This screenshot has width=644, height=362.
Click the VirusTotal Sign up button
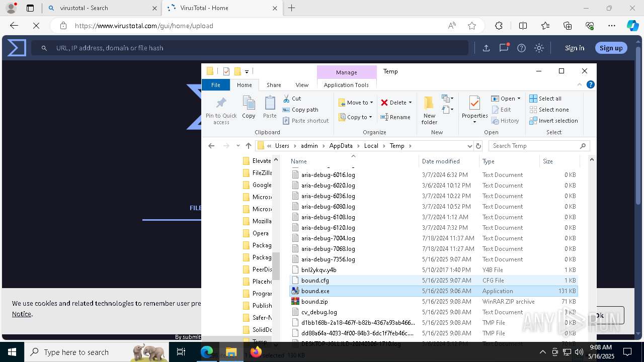[611, 48]
